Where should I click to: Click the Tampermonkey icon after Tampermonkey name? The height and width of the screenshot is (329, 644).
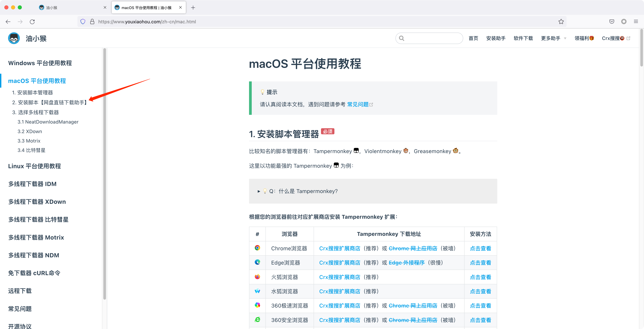356,151
